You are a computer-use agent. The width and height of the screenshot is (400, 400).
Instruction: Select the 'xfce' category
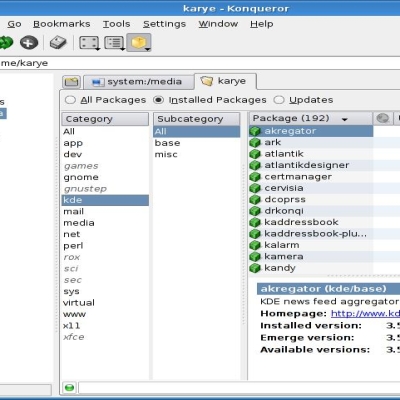[x=105, y=337]
